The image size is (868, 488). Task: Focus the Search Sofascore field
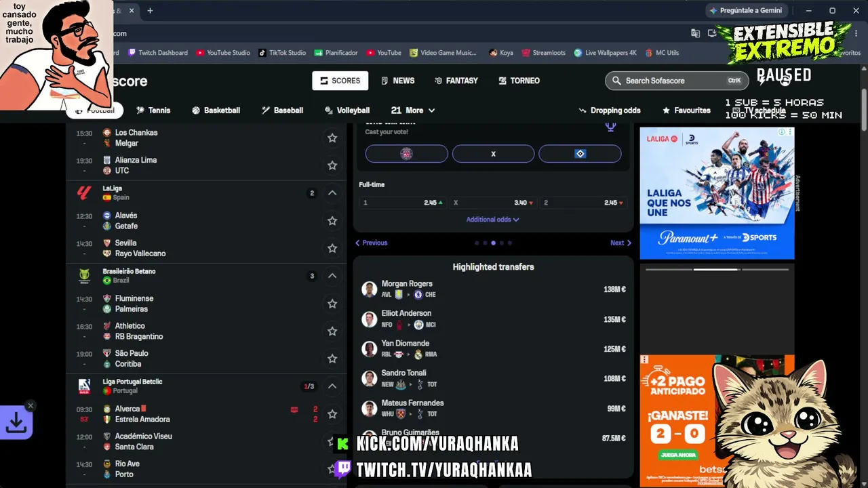pos(677,81)
